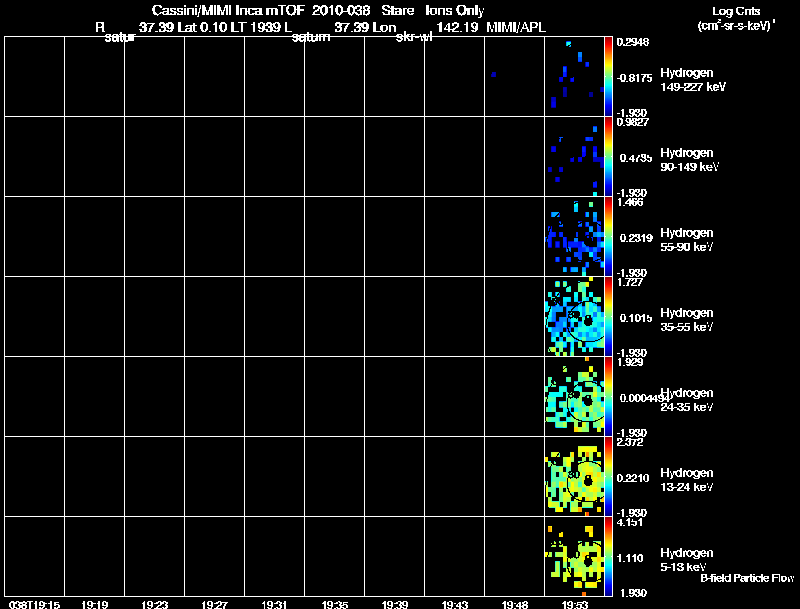
Task: Open the Hydrogen 55-90 keV image panel
Action: pos(574,237)
